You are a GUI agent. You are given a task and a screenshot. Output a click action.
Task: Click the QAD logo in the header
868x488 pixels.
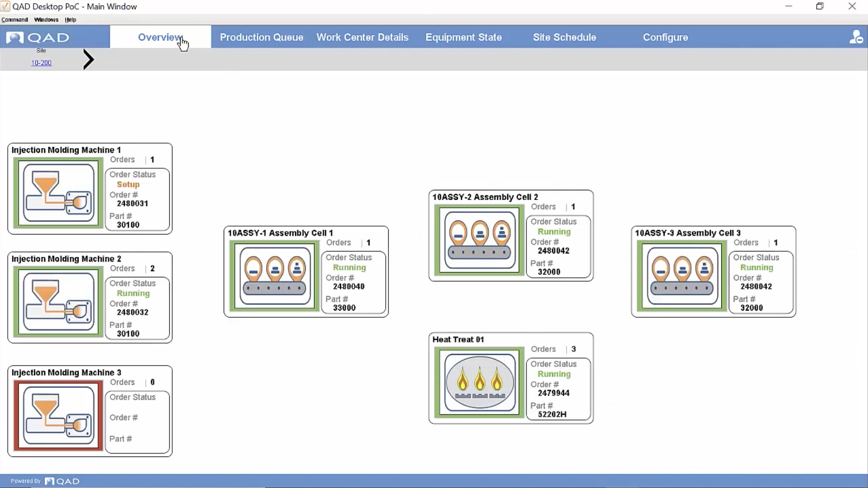(x=38, y=37)
